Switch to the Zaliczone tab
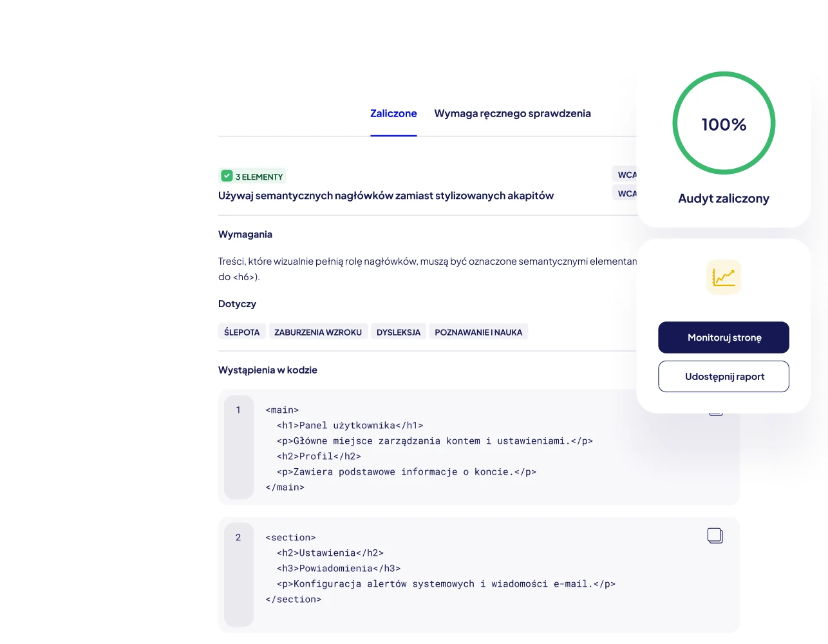This screenshot has width=828, height=644. tap(393, 113)
